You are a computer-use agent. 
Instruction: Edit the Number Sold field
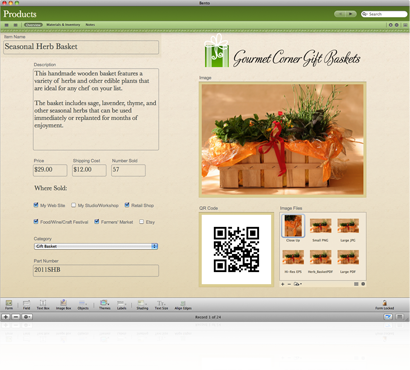point(128,170)
